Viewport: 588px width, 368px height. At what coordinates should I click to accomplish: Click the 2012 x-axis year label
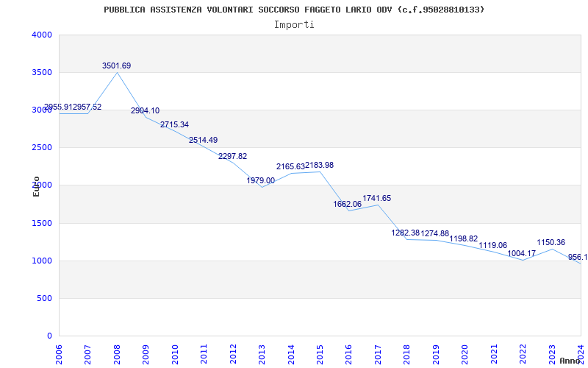233,354
